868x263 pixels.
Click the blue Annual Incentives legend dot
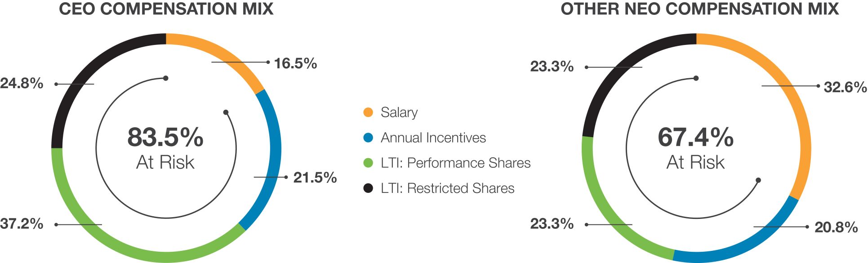368,138
